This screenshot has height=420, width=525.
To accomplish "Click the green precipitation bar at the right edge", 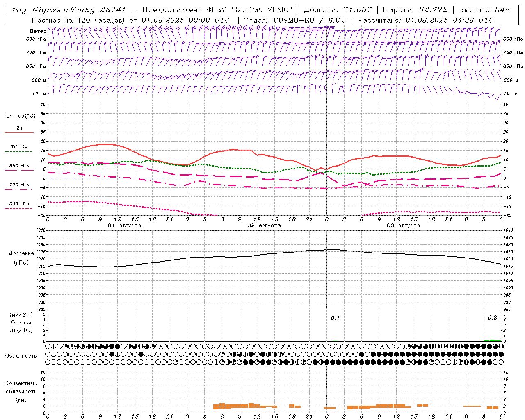I will pyautogui.click(x=492, y=340).
